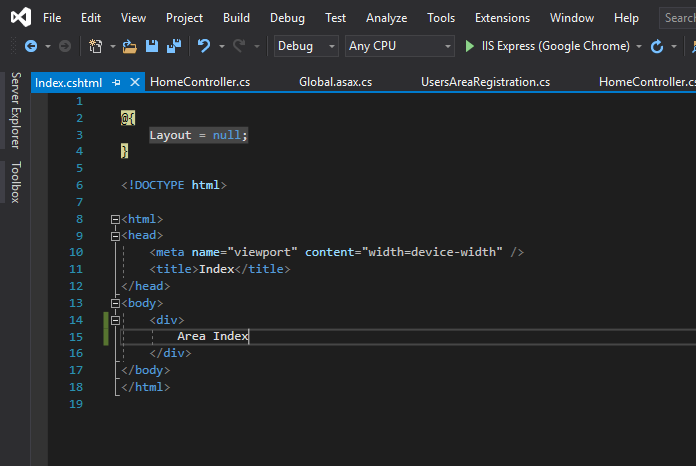Open the Tools menu
This screenshot has height=466, width=696.
click(441, 18)
